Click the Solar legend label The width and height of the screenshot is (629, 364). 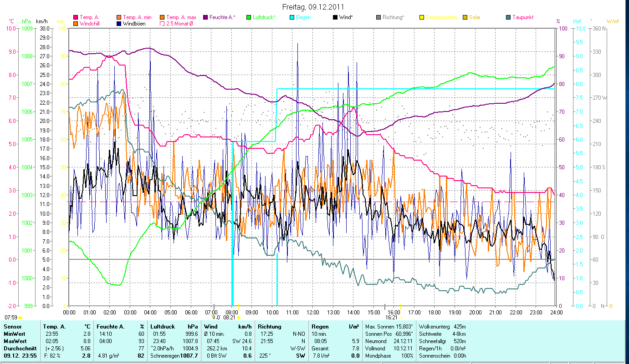(x=474, y=17)
